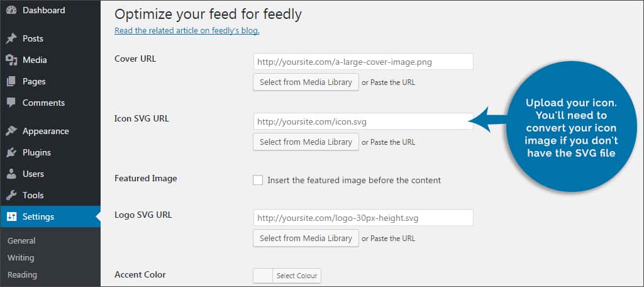Viewport: 644px width, 287px height.
Task: Open the Settings menu item
Action: point(50,217)
